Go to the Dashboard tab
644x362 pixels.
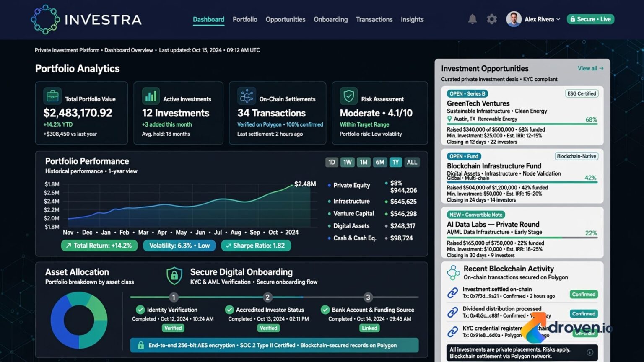(x=208, y=19)
